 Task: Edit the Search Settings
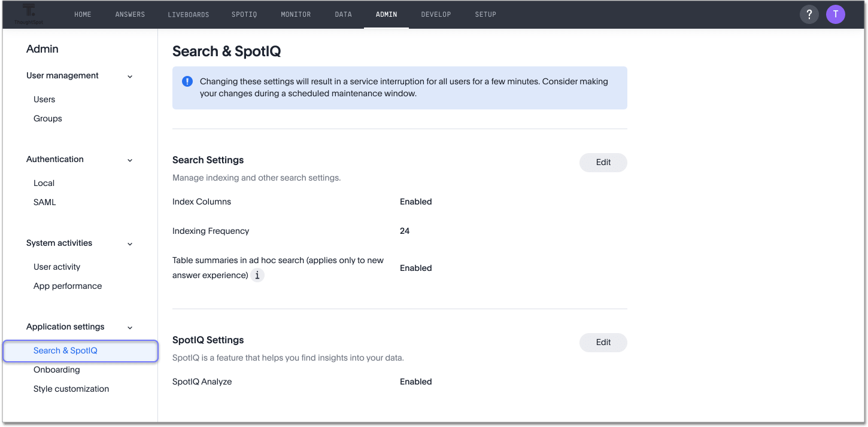point(603,162)
